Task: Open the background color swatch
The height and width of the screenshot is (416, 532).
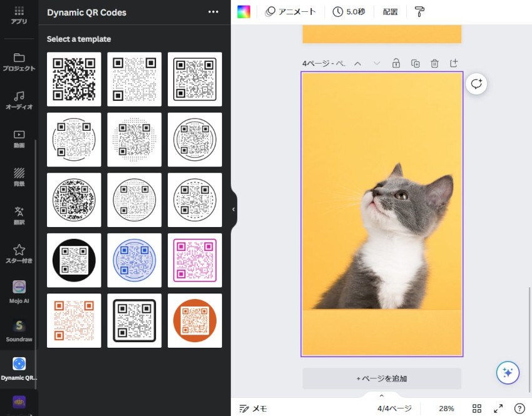Action: [x=243, y=12]
